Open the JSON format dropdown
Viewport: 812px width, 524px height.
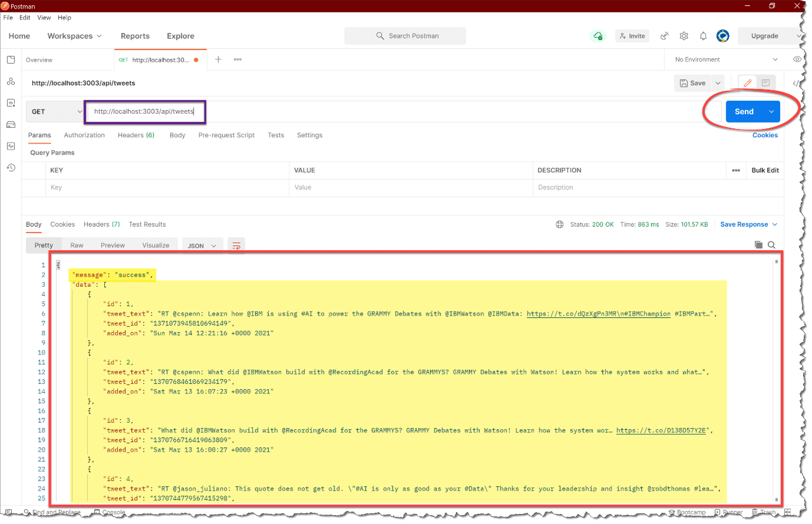click(201, 246)
